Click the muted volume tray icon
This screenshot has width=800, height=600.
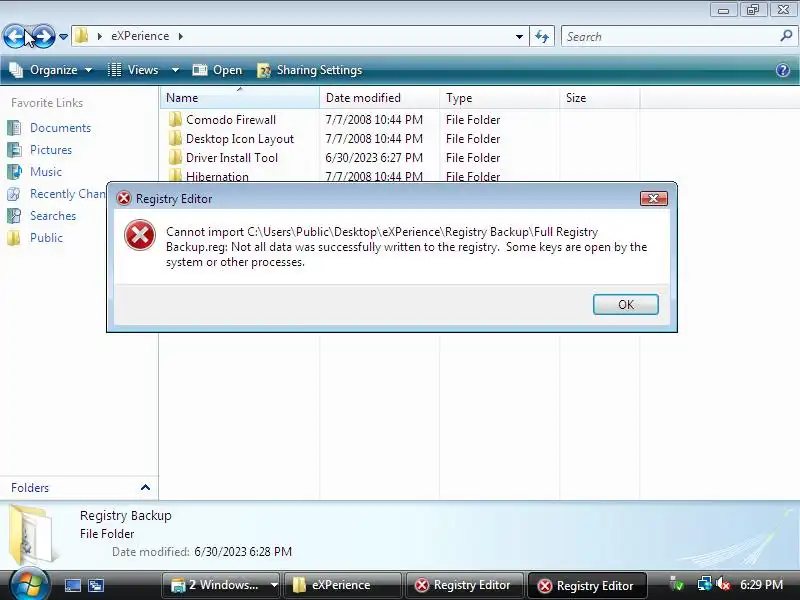[722, 584]
